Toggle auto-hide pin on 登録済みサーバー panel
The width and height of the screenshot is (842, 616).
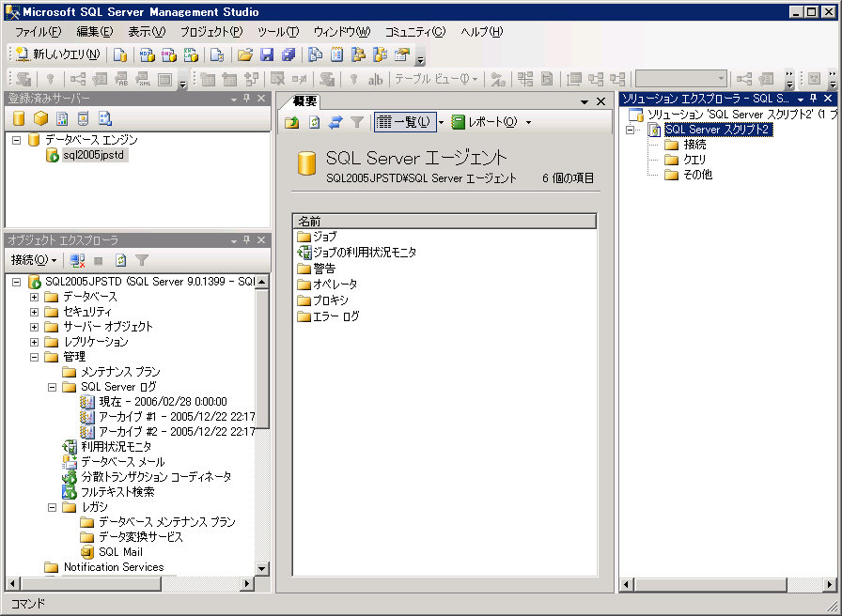(x=247, y=99)
